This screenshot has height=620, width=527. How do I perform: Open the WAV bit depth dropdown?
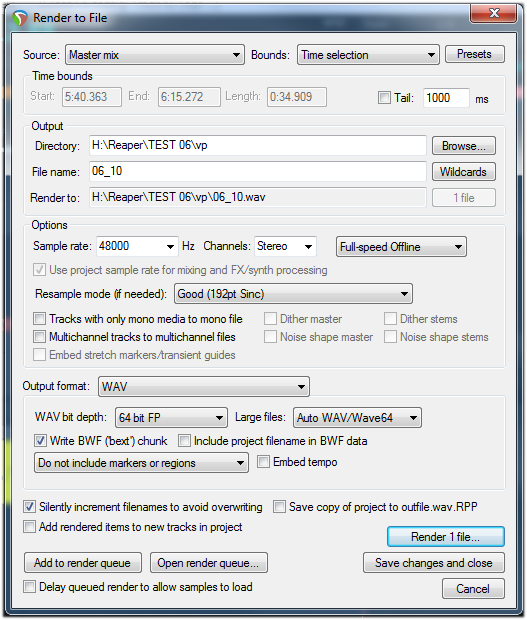(x=171, y=418)
